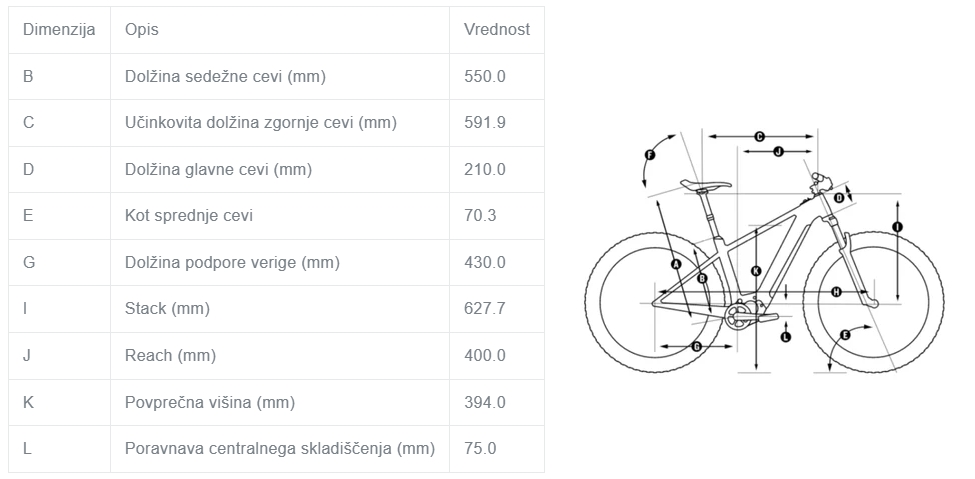The height and width of the screenshot is (479, 975).
Task: Click the L marker below the crank
Action: click(785, 337)
